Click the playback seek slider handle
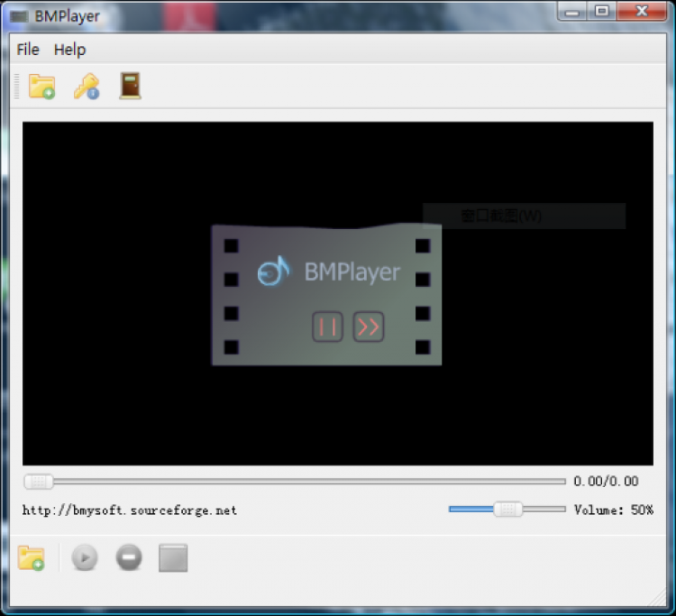 point(39,482)
